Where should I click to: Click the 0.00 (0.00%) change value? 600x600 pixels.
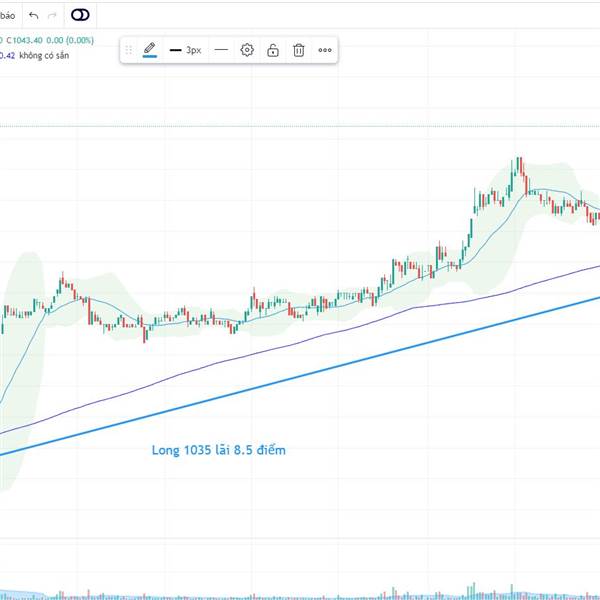pos(70,40)
